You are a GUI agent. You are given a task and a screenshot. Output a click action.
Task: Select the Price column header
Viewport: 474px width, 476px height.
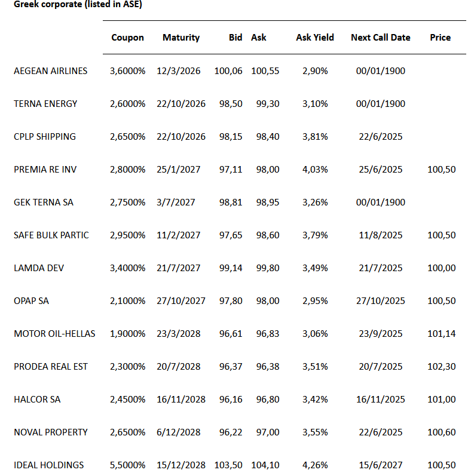click(440, 37)
